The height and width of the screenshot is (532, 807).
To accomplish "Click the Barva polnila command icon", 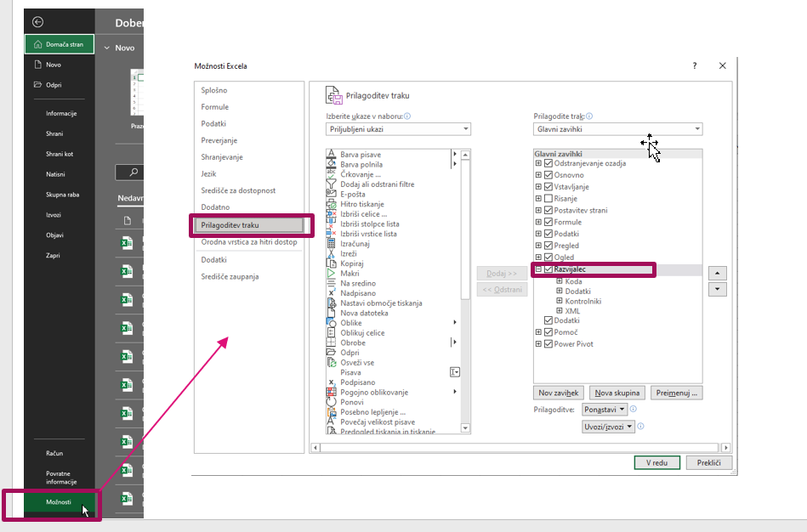I will point(331,164).
